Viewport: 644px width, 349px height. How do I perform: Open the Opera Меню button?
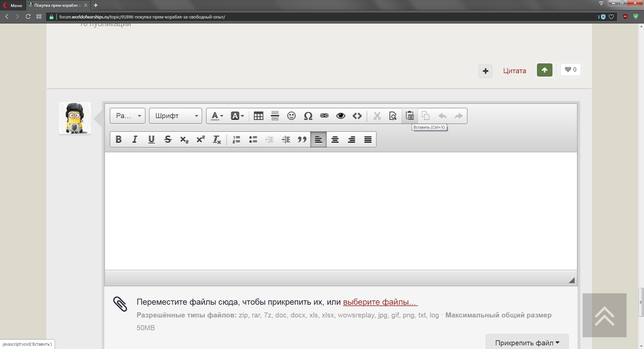[13, 5]
